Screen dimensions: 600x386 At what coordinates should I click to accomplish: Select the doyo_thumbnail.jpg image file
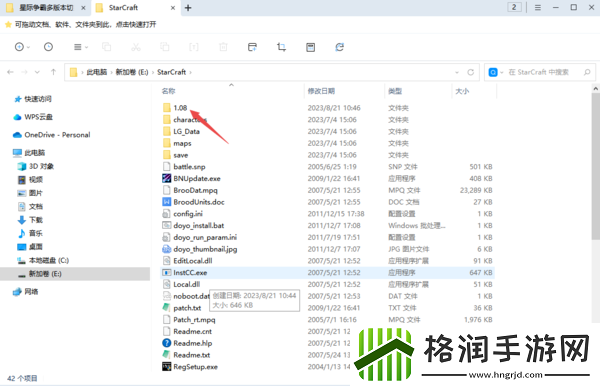pos(205,249)
